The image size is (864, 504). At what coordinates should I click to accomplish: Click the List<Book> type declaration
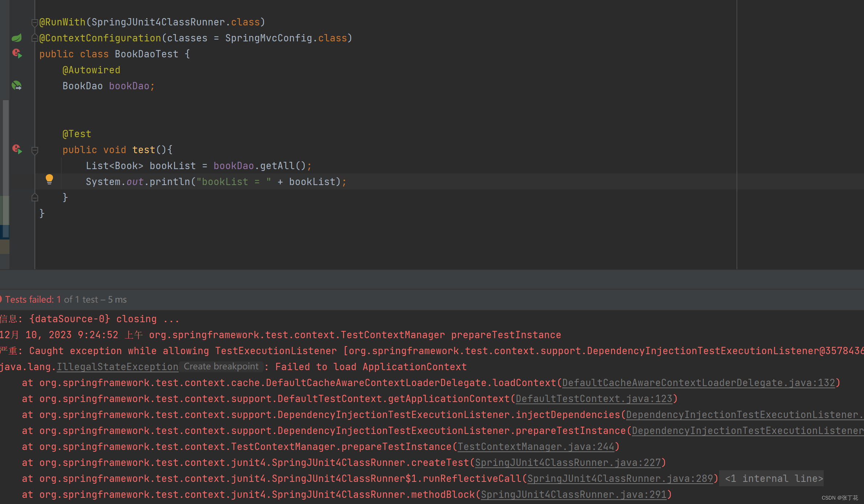[114, 166]
